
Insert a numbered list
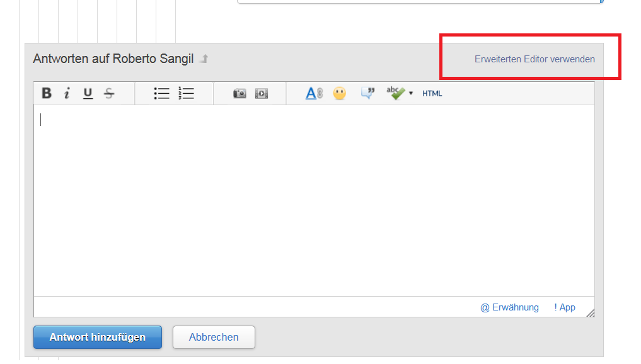pyautogui.click(x=186, y=93)
